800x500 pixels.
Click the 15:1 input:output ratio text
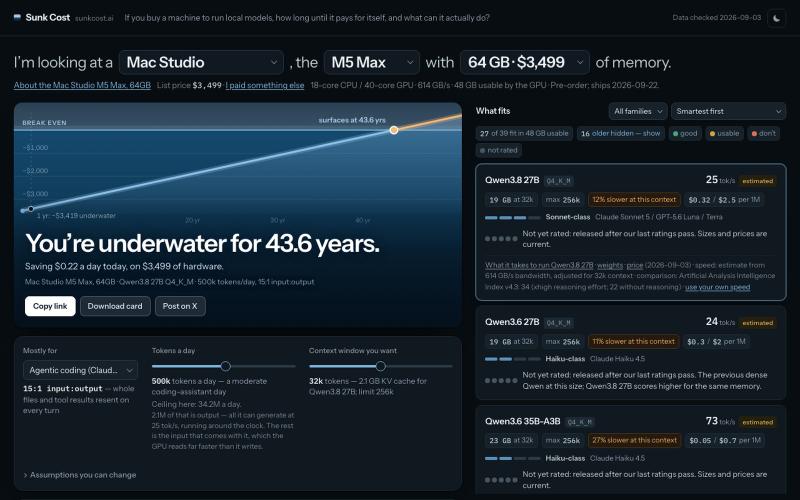point(63,389)
